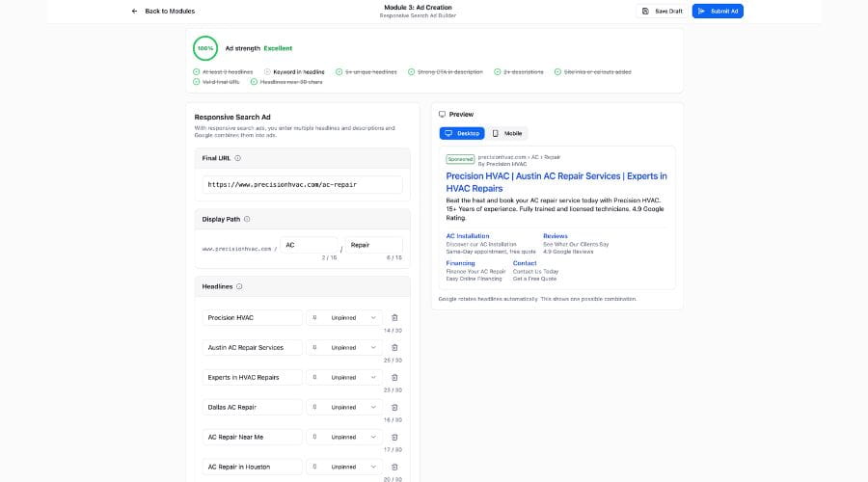Image resolution: width=868 pixels, height=482 pixels.
Task: Open the Financing sitelink in preview
Action: pyautogui.click(x=460, y=263)
